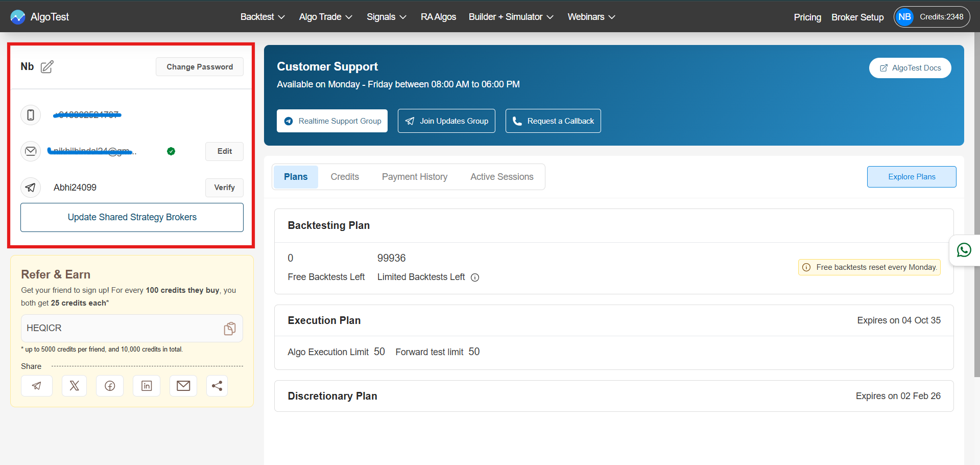Expand the Webinars menu
This screenshot has height=465, width=980.
tap(591, 17)
